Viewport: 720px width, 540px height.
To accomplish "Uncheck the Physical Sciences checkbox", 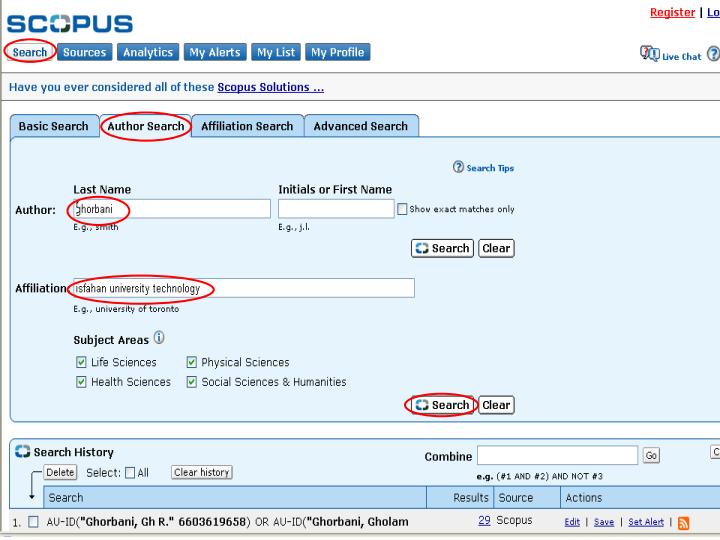I will tap(191, 362).
